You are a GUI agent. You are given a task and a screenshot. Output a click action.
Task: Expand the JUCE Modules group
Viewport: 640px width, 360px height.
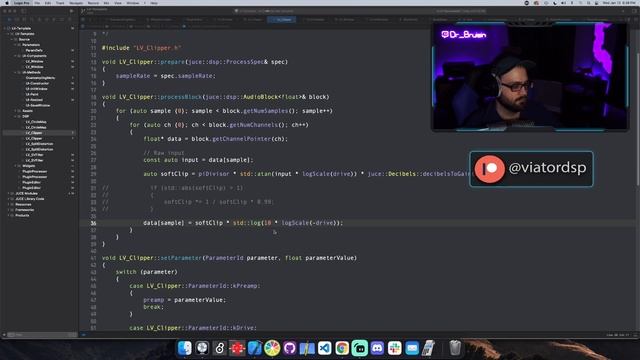click(8, 193)
